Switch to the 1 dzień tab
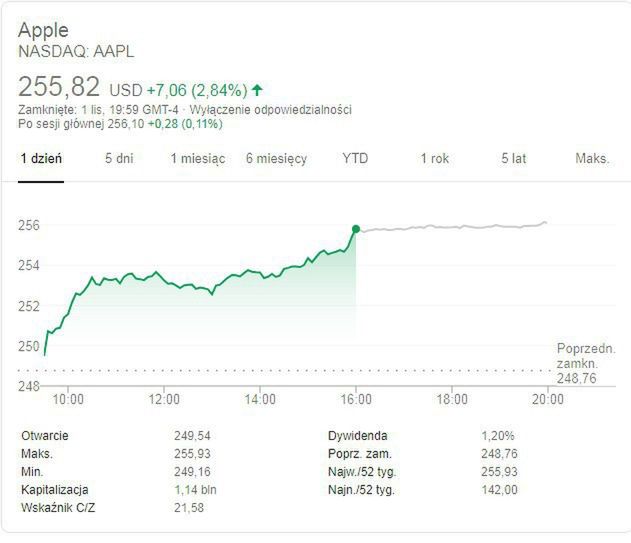This screenshot has height=543, width=631. 41,159
